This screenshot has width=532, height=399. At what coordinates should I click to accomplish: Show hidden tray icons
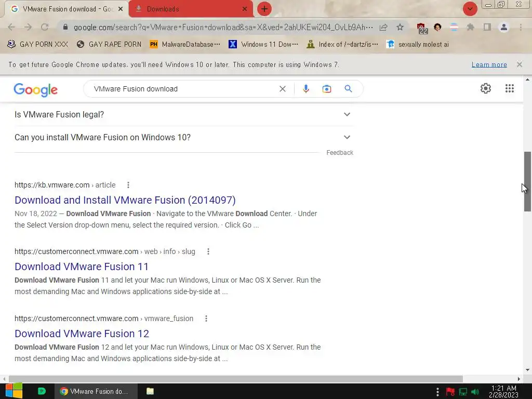pyautogui.click(x=437, y=392)
